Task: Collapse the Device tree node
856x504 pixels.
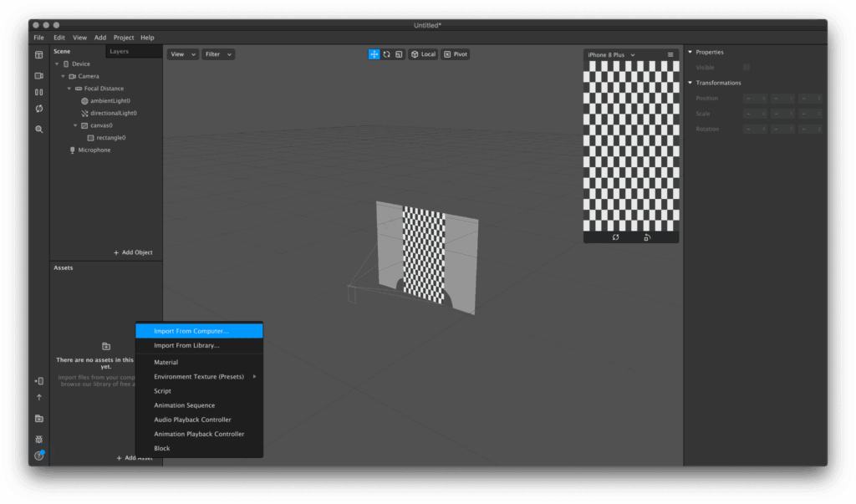Action: 57,64
